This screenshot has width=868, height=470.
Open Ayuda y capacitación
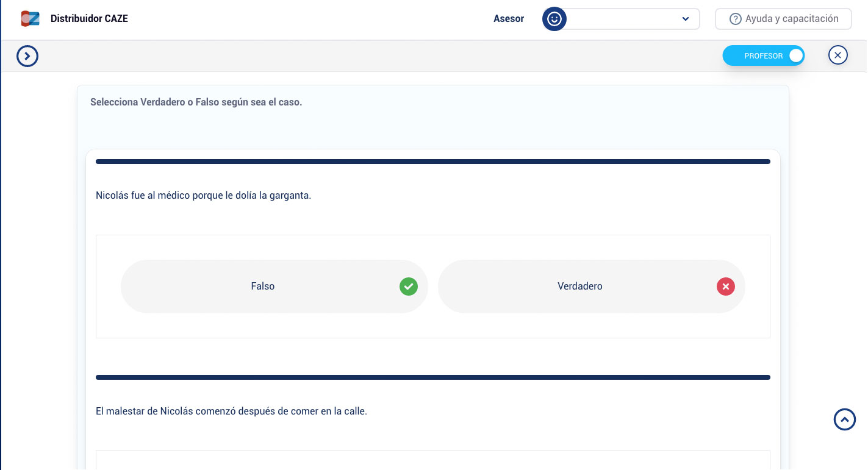coord(783,19)
